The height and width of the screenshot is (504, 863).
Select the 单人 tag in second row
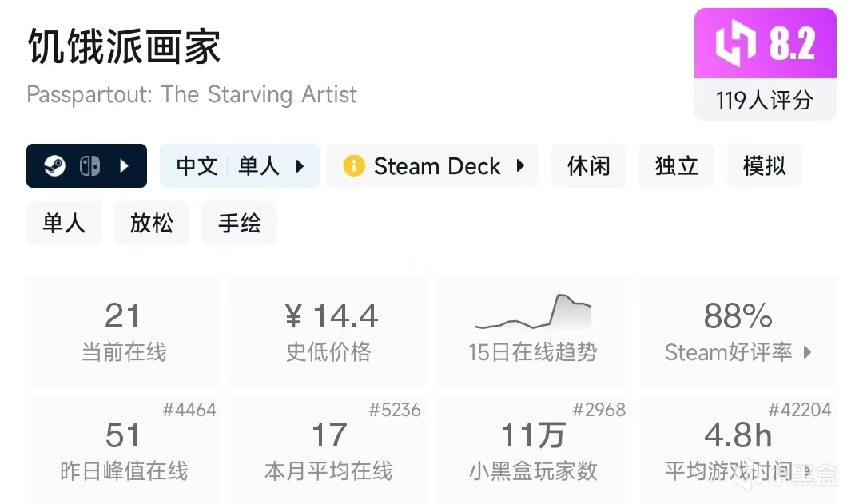(x=64, y=223)
